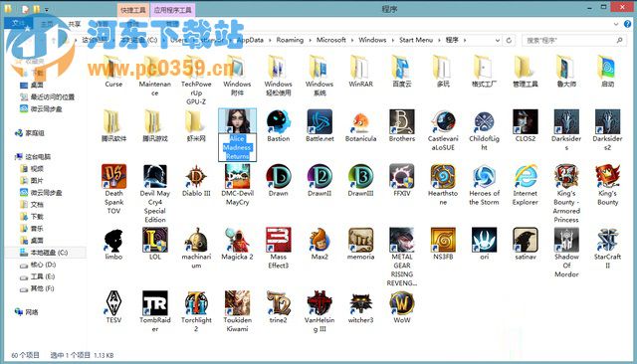Click Roaming in the address path
This screenshot has width=637, height=364.
click(290, 40)
